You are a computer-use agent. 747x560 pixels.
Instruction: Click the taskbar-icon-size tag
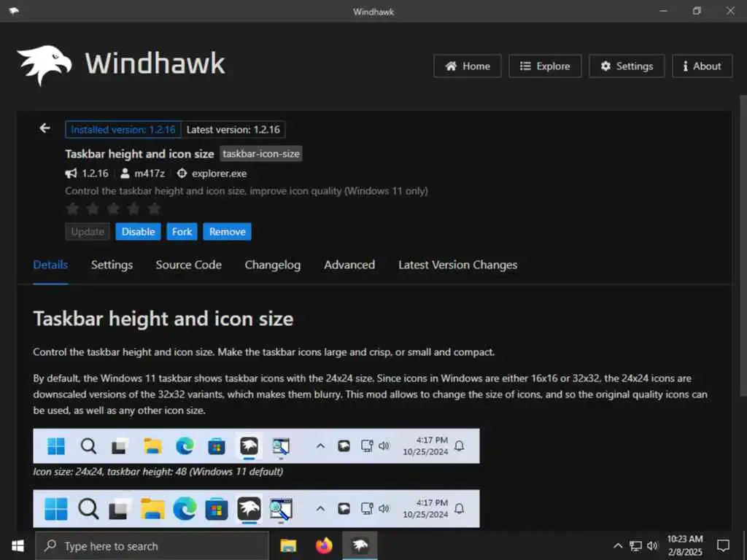261,154
